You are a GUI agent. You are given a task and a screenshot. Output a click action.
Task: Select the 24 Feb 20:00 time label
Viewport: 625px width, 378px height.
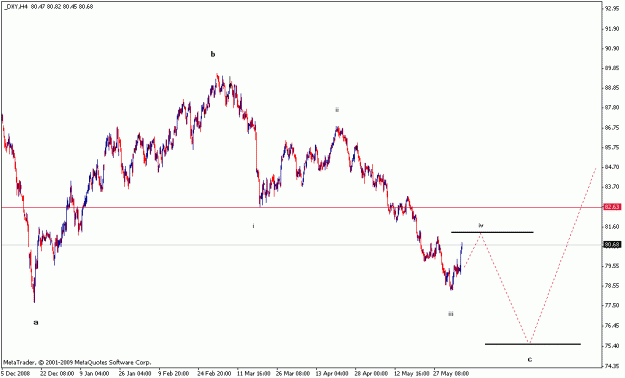[x=214, y=374]
